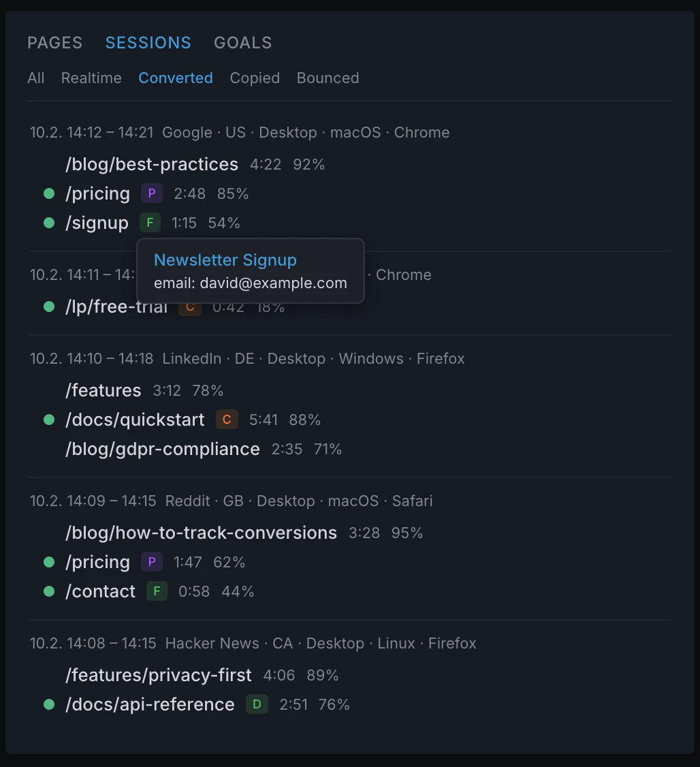Toggle the green converted indicator beside /signup

point(48,223)
